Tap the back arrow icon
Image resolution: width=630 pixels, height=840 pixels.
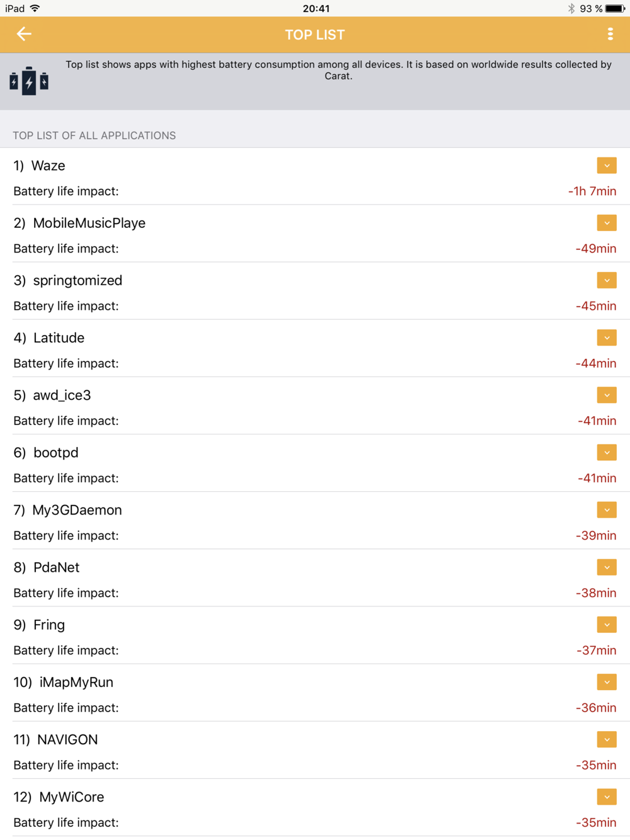tap(24, 34)
